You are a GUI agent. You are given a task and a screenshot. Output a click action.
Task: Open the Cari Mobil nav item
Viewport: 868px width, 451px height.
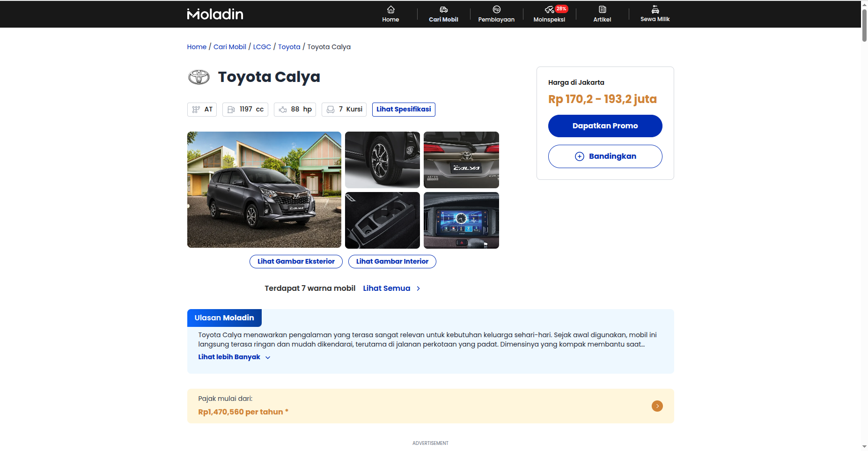443,14
